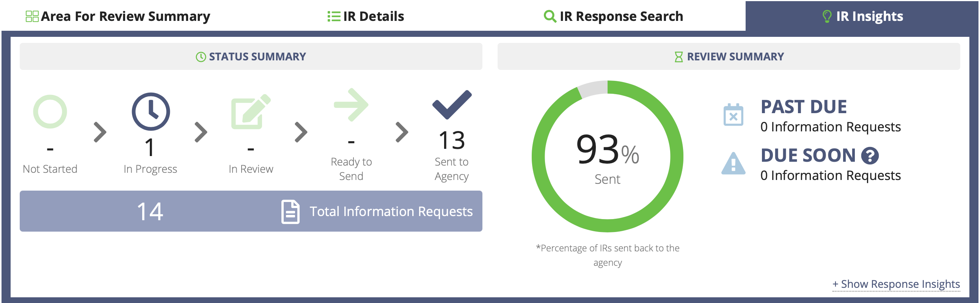The image size is (980, 303).
Task: Click the In Progress clock icon
Action: (151, 112)
